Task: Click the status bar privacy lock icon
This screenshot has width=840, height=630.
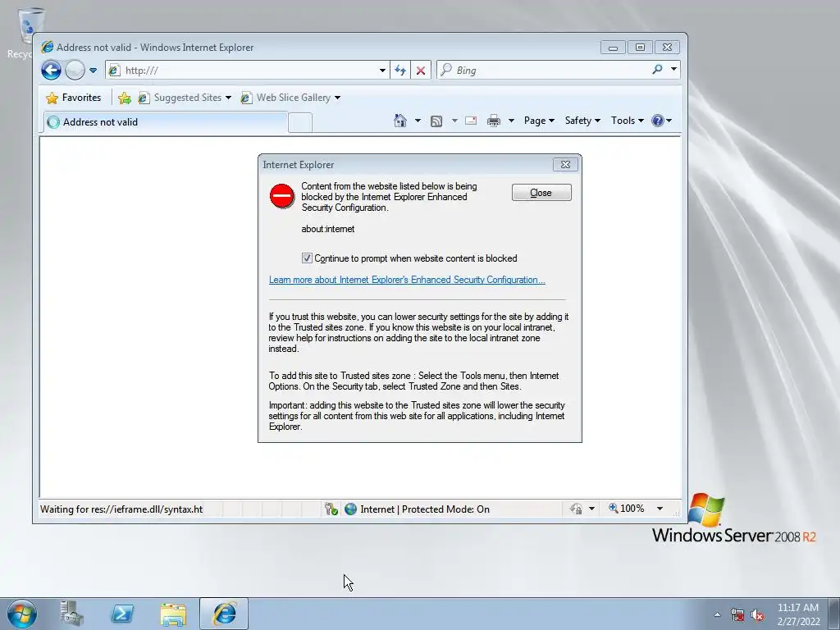Action: point(576,509)
